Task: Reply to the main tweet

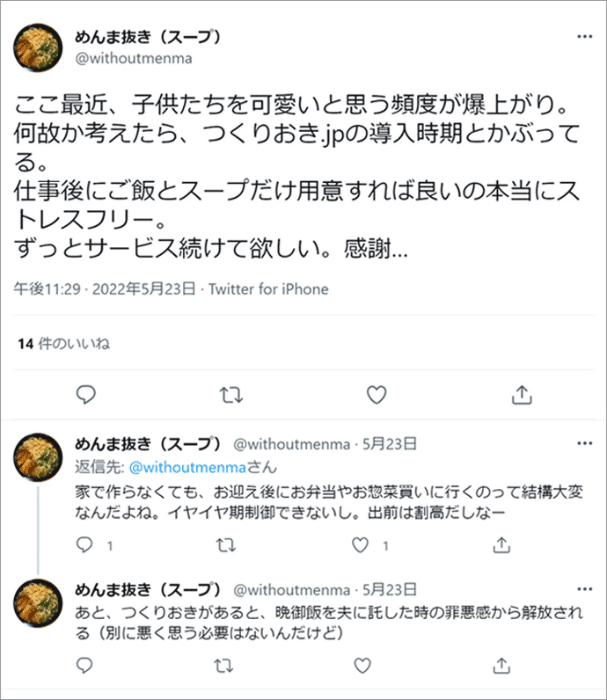Action: tap(85, 394)
